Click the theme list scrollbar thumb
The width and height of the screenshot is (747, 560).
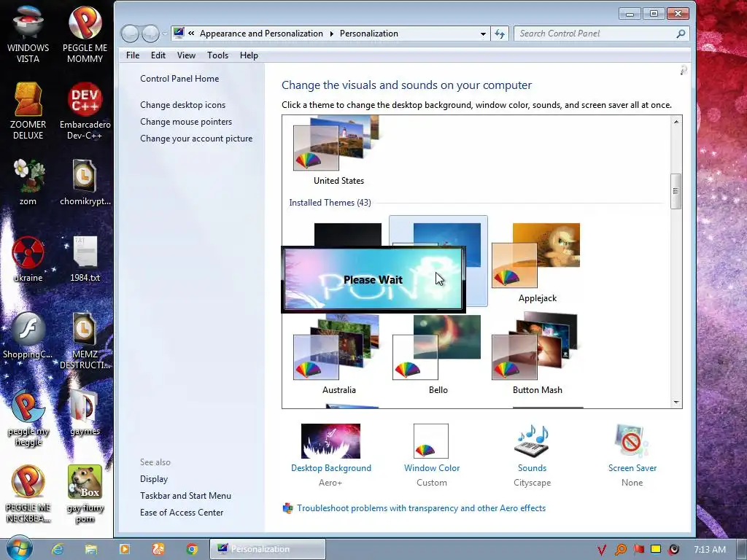[676, 192]
